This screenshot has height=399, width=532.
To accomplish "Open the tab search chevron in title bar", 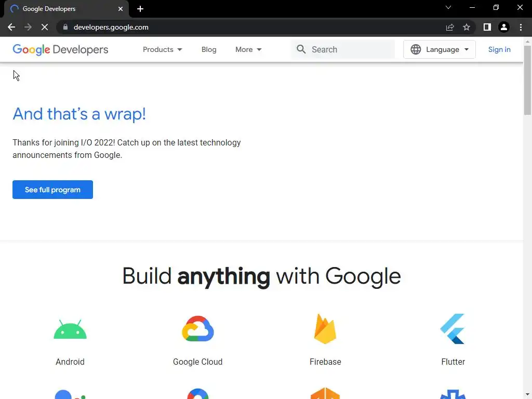I will pyautogui.click(x=448, y=7).
